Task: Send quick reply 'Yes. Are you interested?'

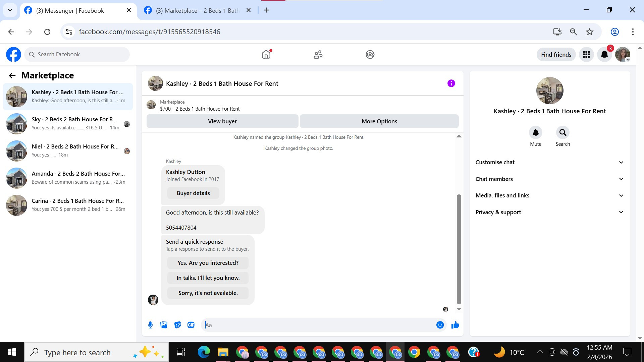Action: 208,263
